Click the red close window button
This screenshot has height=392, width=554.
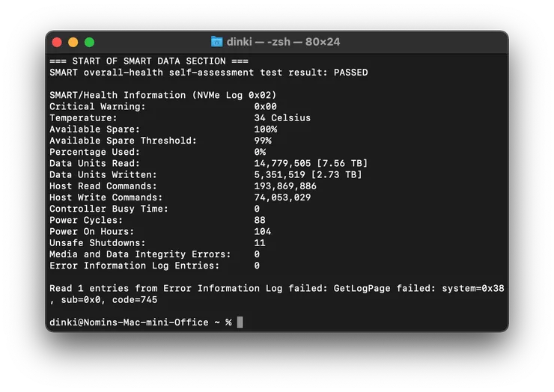coord(57,43)
